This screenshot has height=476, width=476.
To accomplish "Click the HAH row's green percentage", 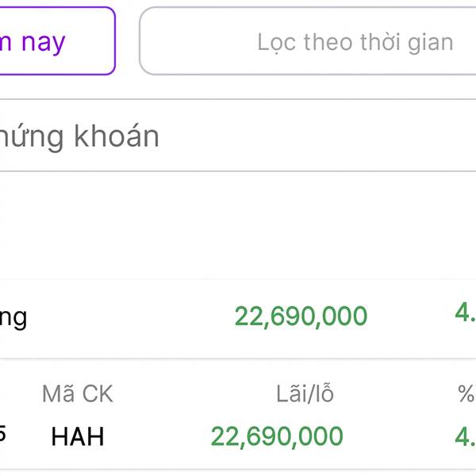I will (x=465, y=436).
